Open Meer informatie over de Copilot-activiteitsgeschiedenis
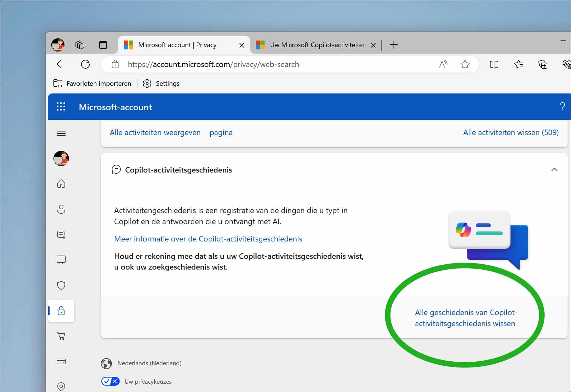 click(208, 239)
